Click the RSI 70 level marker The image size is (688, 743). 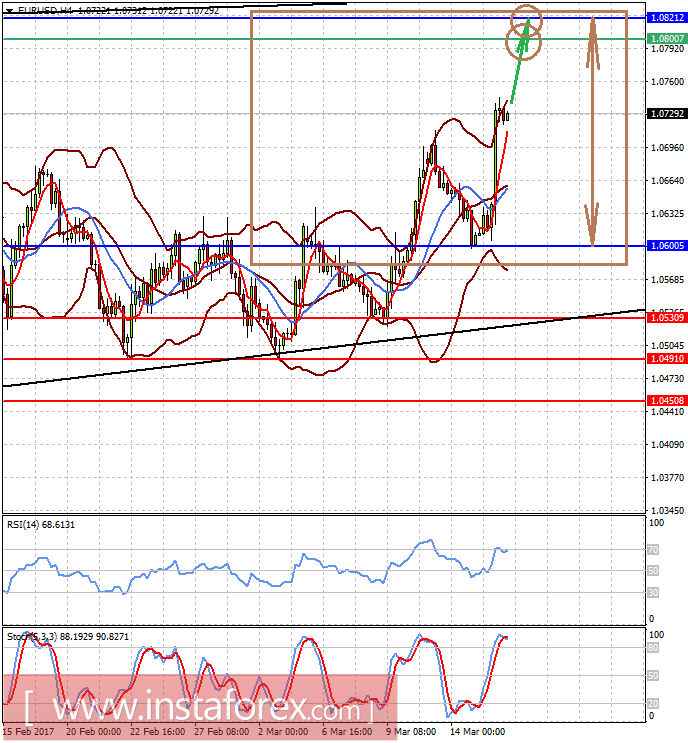click(653, 550)
